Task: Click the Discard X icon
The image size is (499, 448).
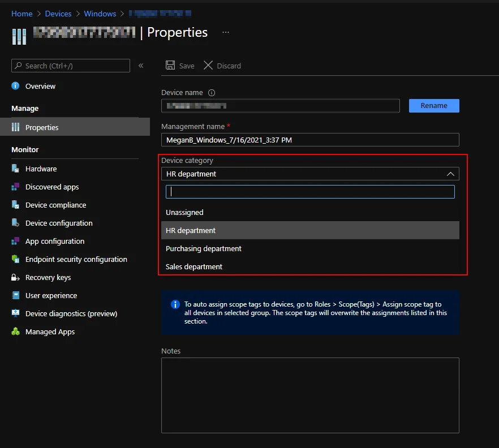Action: (x=208, y=65)
